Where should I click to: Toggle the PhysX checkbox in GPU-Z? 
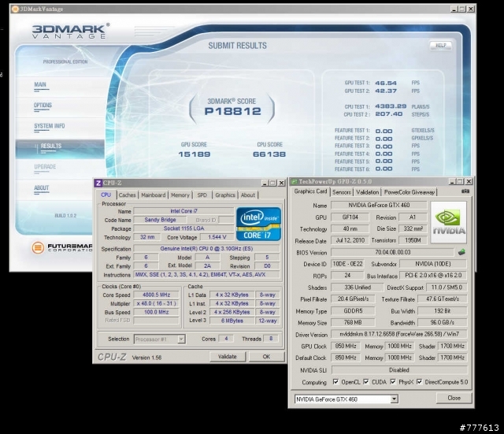[x=393, y=382]
